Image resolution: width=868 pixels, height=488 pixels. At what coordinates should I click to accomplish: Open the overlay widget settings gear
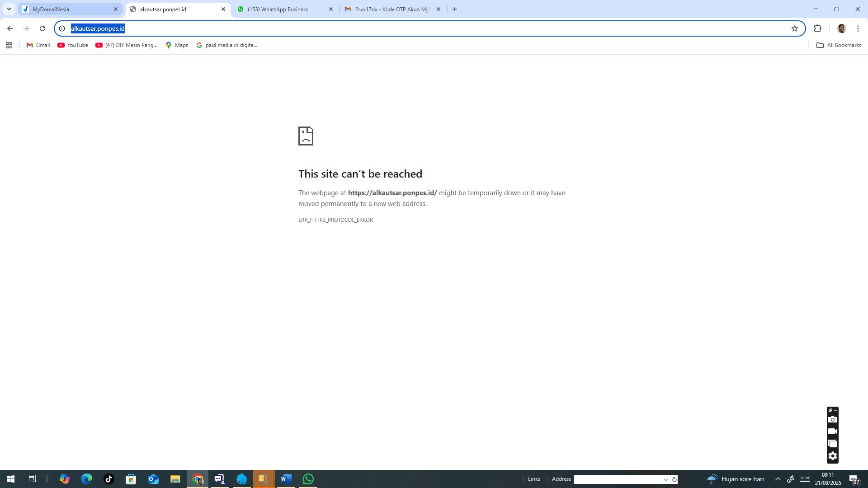[833, 456]
